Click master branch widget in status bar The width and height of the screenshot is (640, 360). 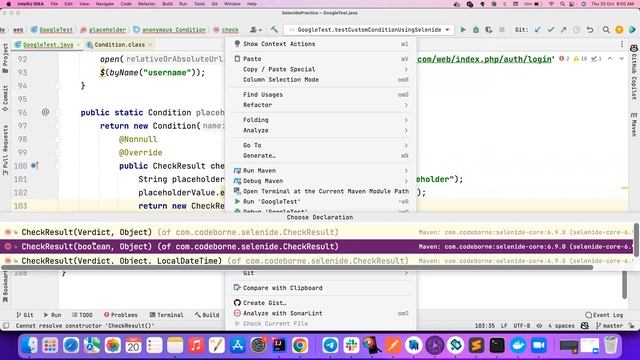click(x=609, y=326)
